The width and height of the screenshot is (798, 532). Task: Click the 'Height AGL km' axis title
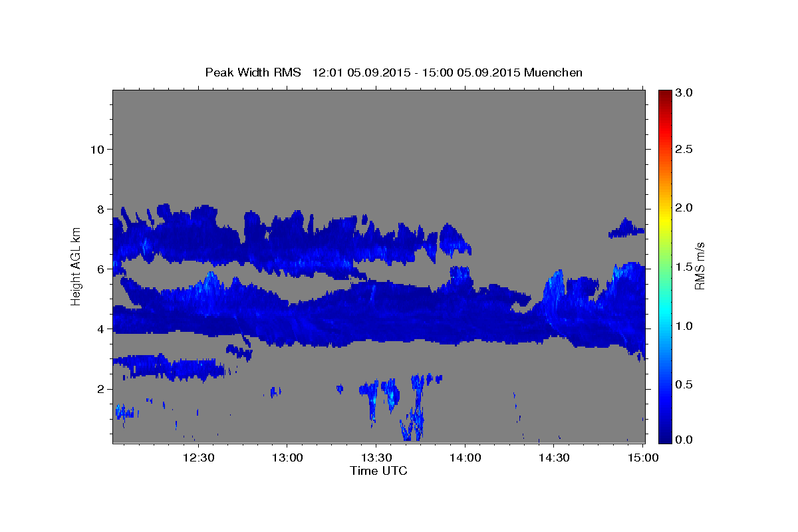click(x=76, y=266)
